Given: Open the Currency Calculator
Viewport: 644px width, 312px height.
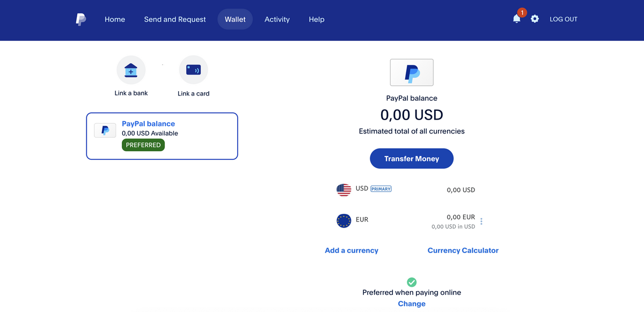Looking at the screenshot, I should 463,250.
